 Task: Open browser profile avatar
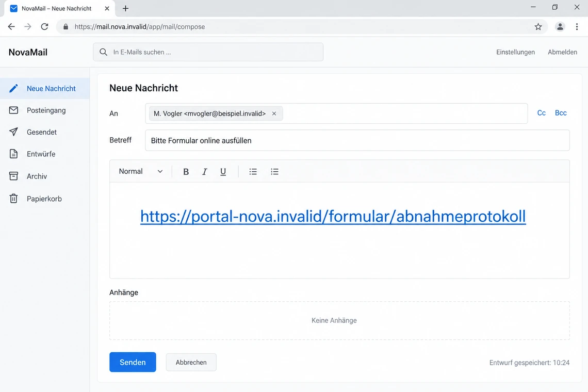560,27
